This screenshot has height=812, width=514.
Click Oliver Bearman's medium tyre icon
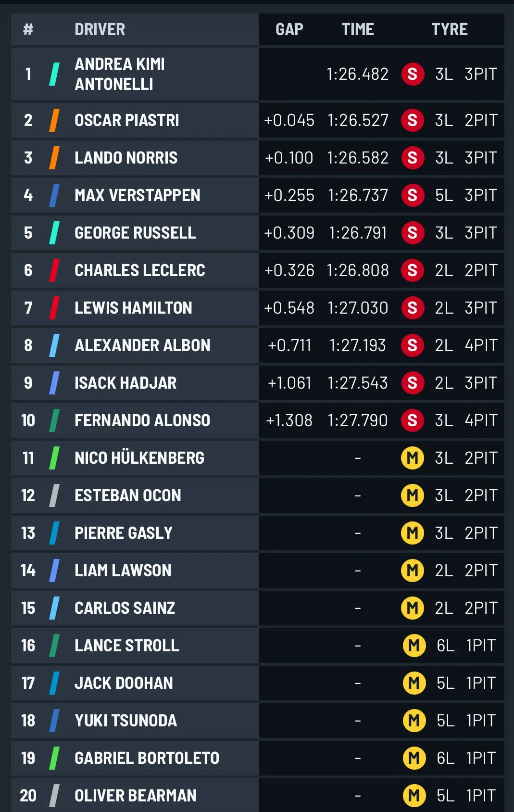click(x=414, y=796)
